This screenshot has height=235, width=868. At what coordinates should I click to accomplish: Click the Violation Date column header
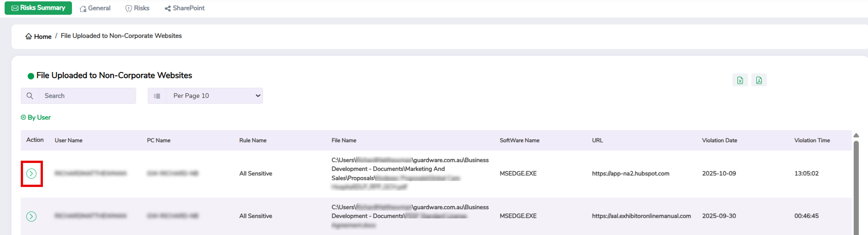tap(719, 140)
